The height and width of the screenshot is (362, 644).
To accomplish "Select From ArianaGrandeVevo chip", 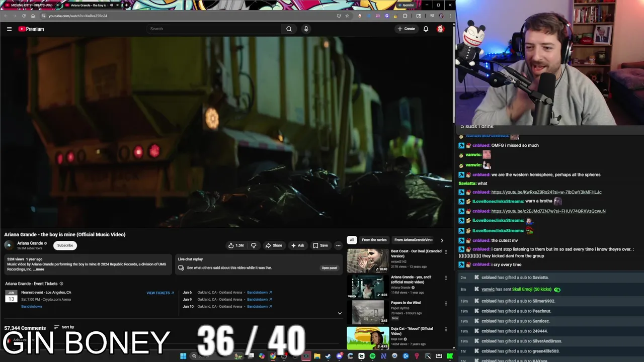I will (x=414, y=240).
